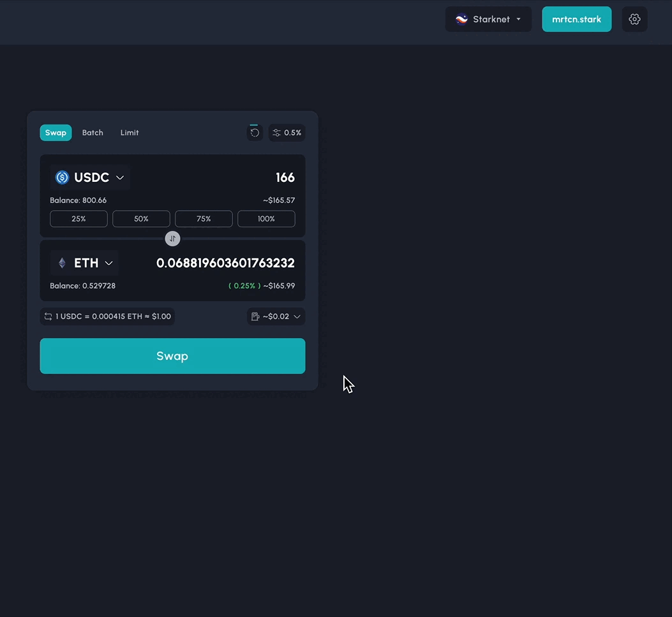This screenshot has height=617, width=672.
Task: Select 50% of USDC balance
Action: click(141, 219)
